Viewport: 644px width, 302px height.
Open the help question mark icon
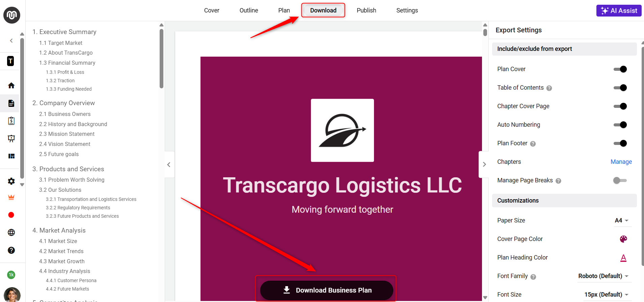point(11,250)
